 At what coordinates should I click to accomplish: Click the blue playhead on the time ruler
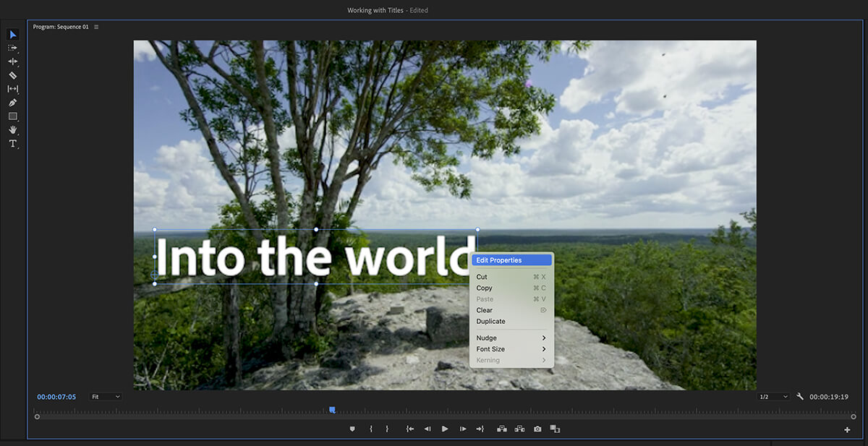332,410
